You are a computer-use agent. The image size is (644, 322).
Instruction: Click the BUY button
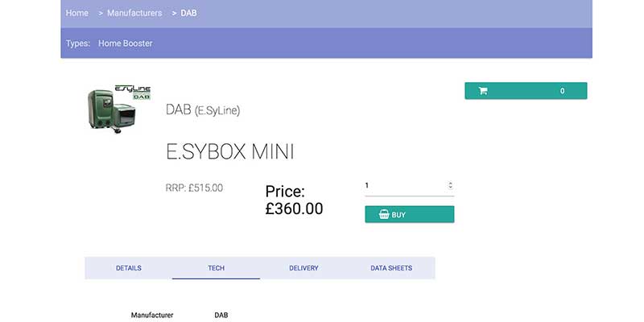click(410, 214)
